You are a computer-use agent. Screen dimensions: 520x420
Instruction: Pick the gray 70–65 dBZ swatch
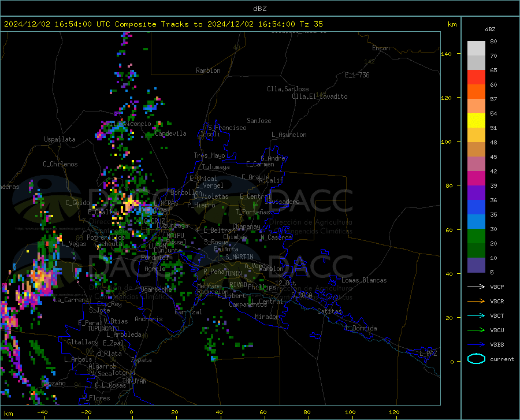pos(476,62)
